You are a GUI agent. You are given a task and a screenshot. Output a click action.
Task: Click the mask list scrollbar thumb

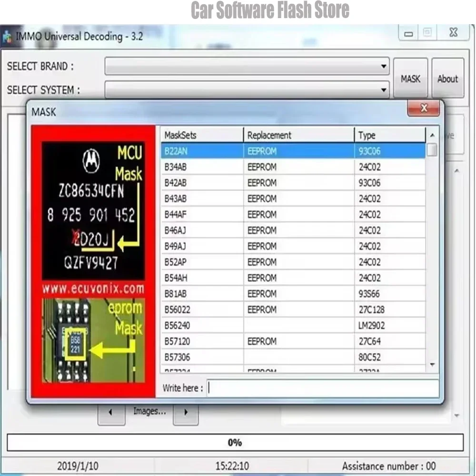pyautogui.click(x=432, y=149)
